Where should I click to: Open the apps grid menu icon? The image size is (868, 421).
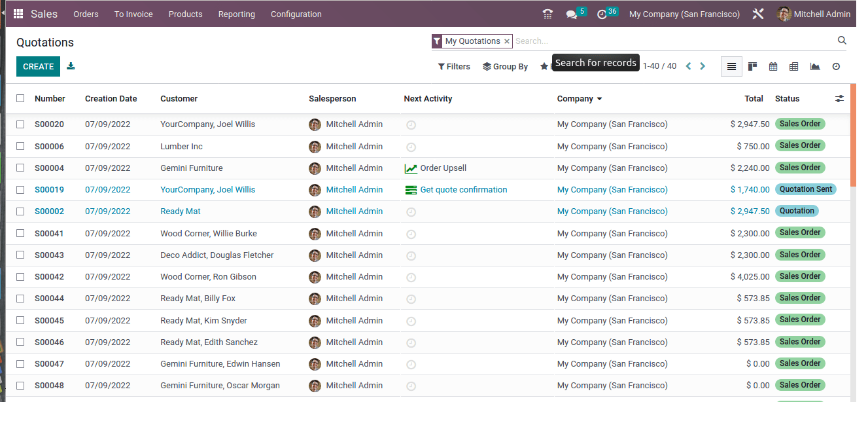pos(18,14)
